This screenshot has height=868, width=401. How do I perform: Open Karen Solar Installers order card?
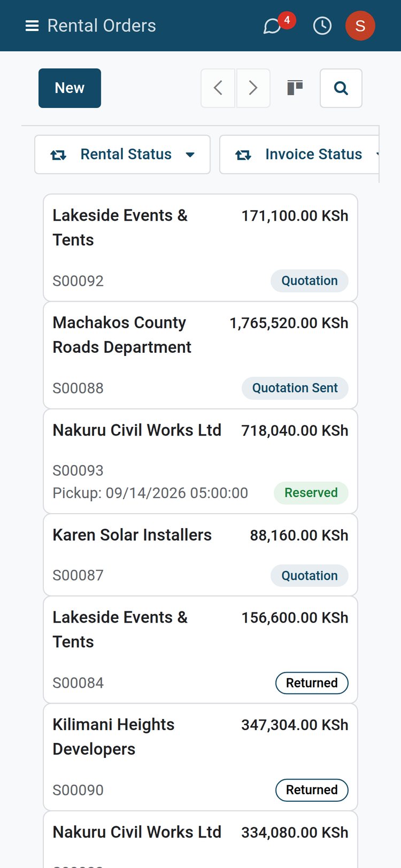[200, 555]
